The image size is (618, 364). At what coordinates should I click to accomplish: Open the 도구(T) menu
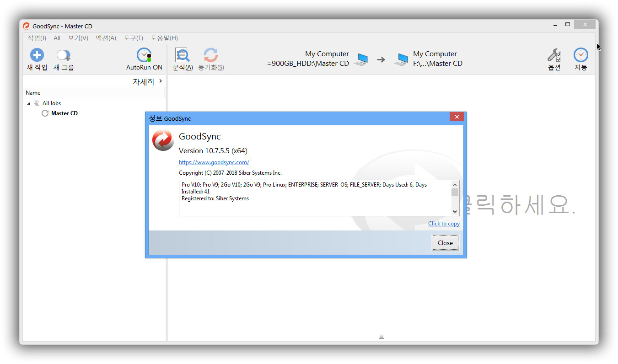pyautogui.click(x=133, y=38)
